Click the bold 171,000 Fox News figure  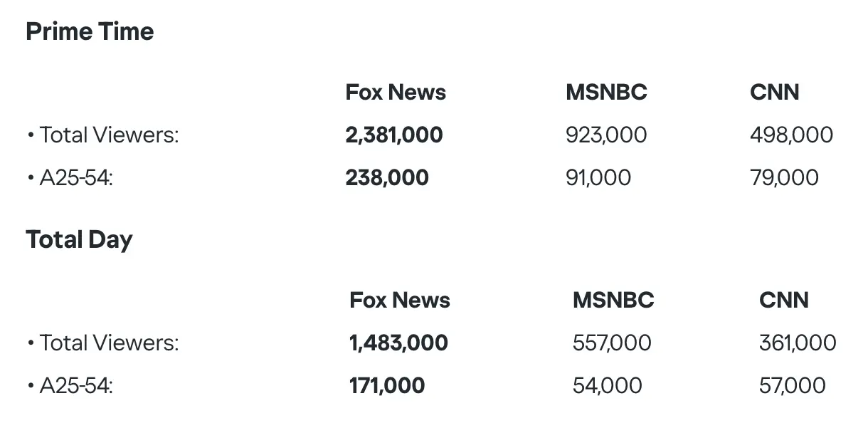point(387,385)
